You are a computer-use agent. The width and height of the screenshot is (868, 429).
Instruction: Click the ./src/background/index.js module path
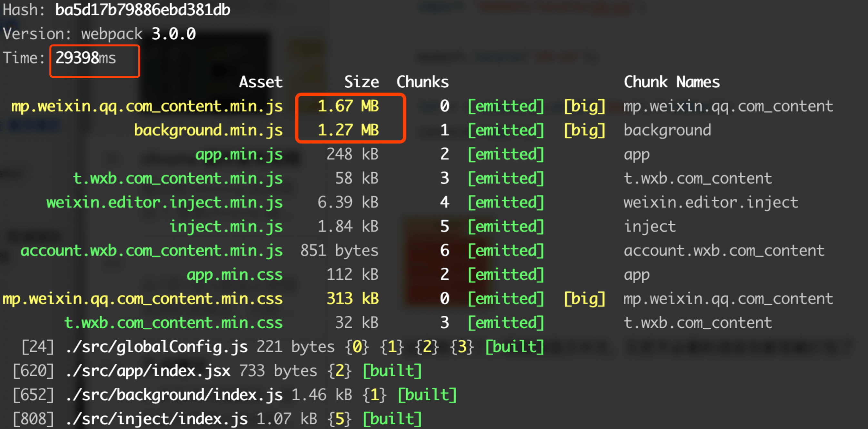[x=174, y=395]
